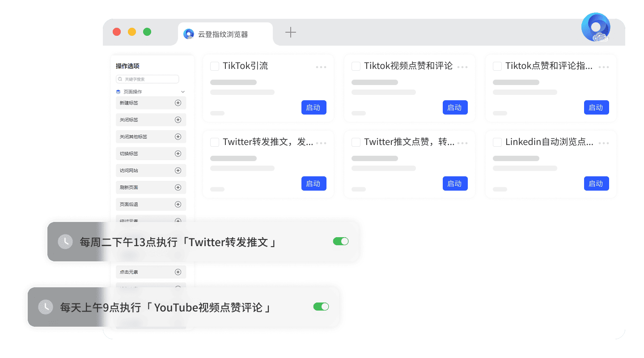The image size is (644, 358).
Task: Open three-dot menu on Tiktok视频点赞和评论 card
Action: [x=462, y=67]
